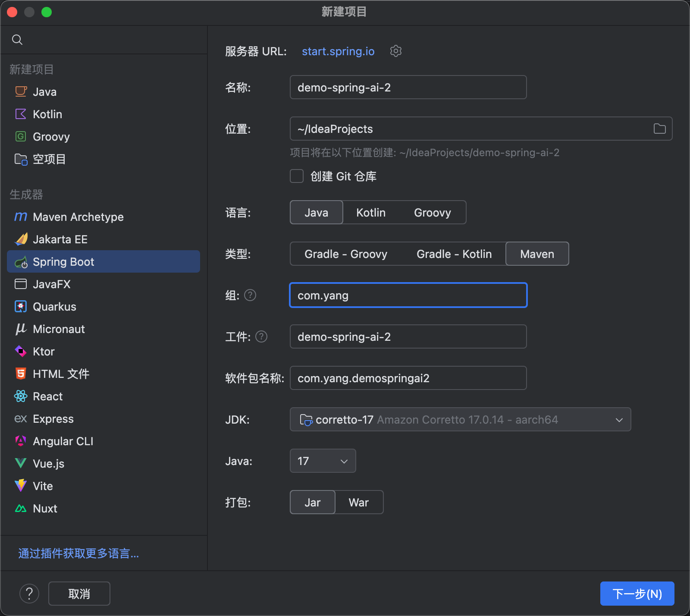The image size is (690, 616).
Task: Click the Micronaut mu icon
Action: (21, 329)
